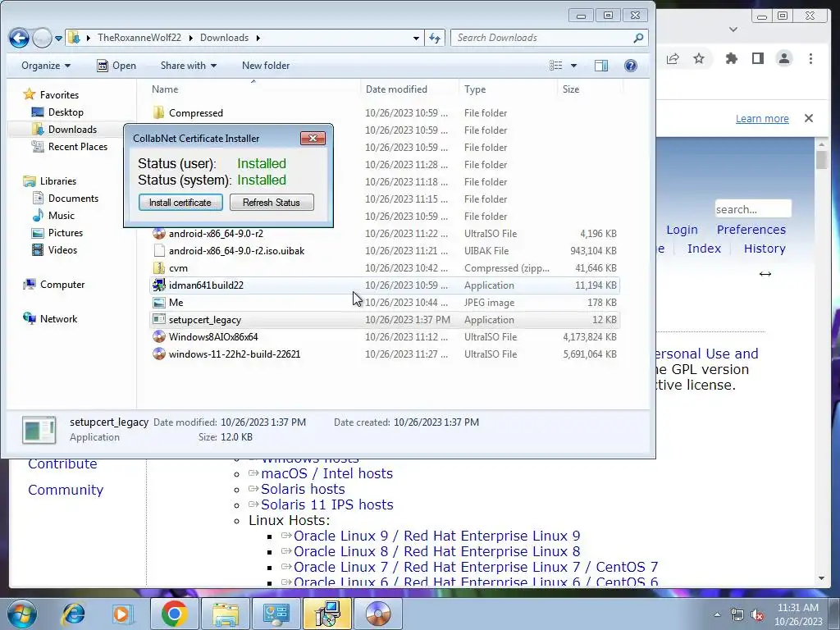The width and height of the screenshot is (840, 630).
Task: Open Login link on webpage
Action: click(682, 230)
